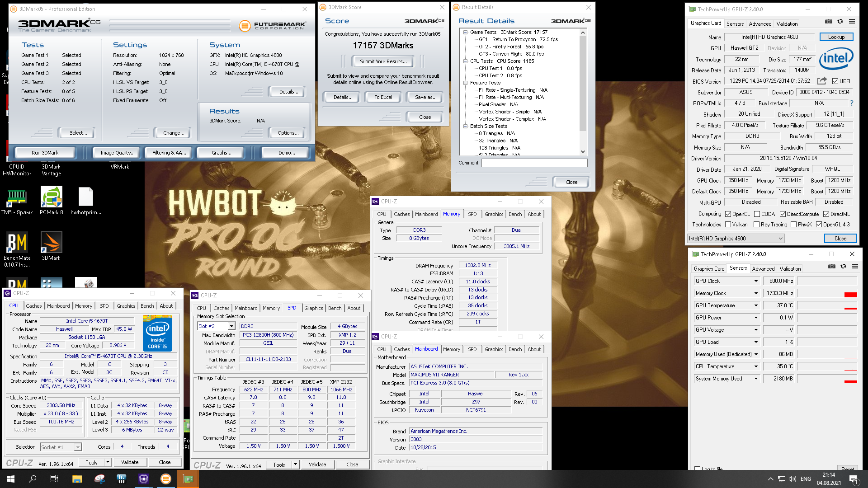Screen dimensions: 868x488
Task: Open File Explorer from taskbar
Action: click(77, 479)
